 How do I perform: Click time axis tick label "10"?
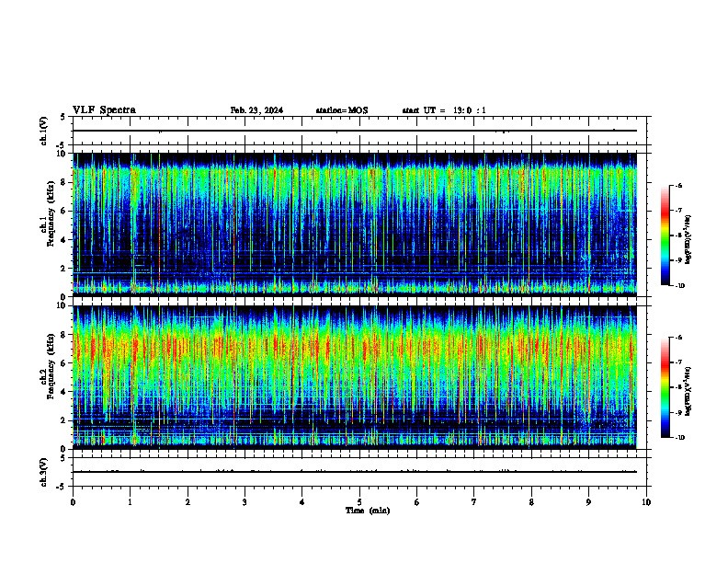(x=646, y=502)
